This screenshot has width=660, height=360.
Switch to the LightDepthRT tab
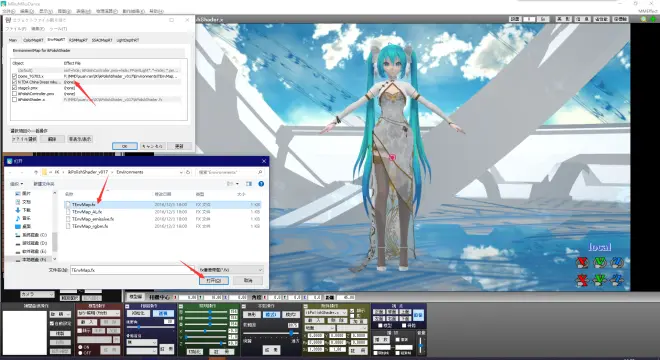pos(128,40)
